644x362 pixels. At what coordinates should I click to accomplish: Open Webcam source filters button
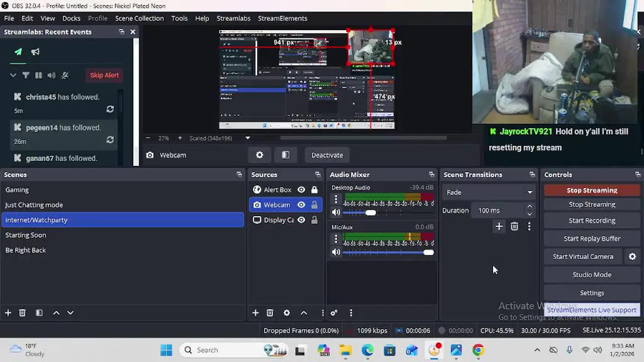point(286,155)
